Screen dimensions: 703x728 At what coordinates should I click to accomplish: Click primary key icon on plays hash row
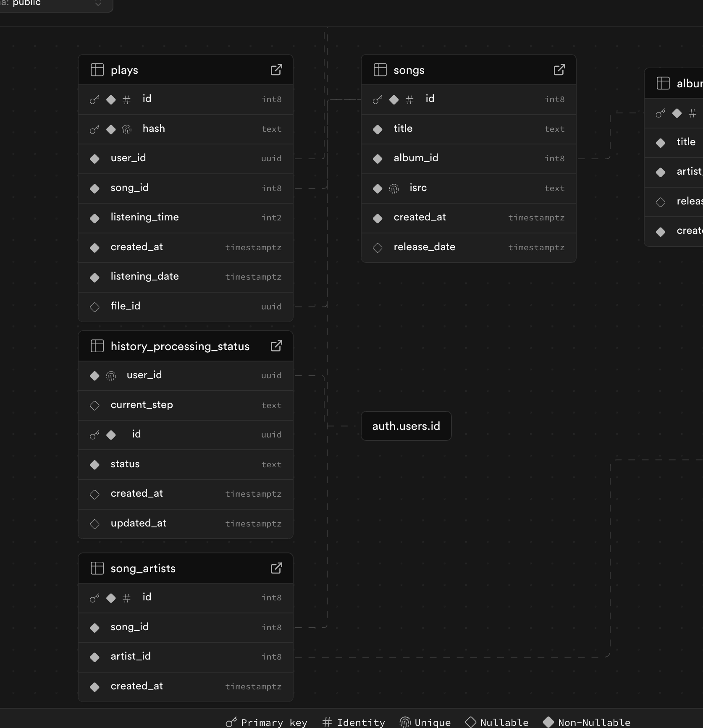(x=94, y=129)
